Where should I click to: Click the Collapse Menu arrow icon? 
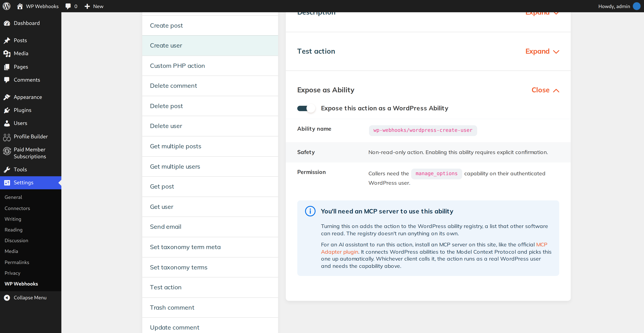[x=7, y=298]
